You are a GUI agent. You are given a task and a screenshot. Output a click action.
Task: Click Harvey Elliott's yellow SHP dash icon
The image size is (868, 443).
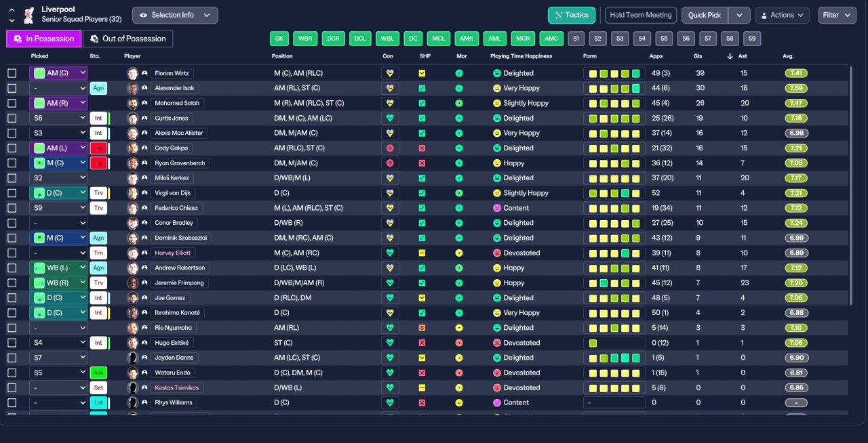pyautogui.click(x=422, y=253)
